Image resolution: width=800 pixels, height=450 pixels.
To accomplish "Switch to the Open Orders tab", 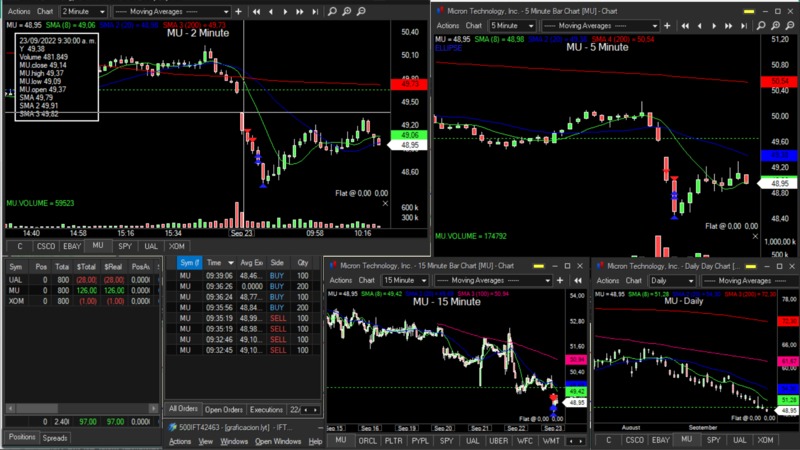I will 223,409.
